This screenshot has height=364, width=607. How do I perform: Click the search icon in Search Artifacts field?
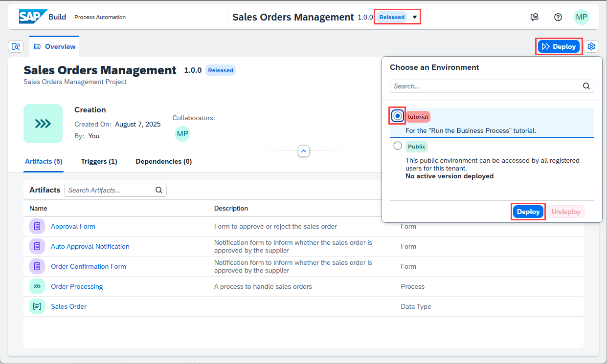pyautogui.click(x=159, y=190)
